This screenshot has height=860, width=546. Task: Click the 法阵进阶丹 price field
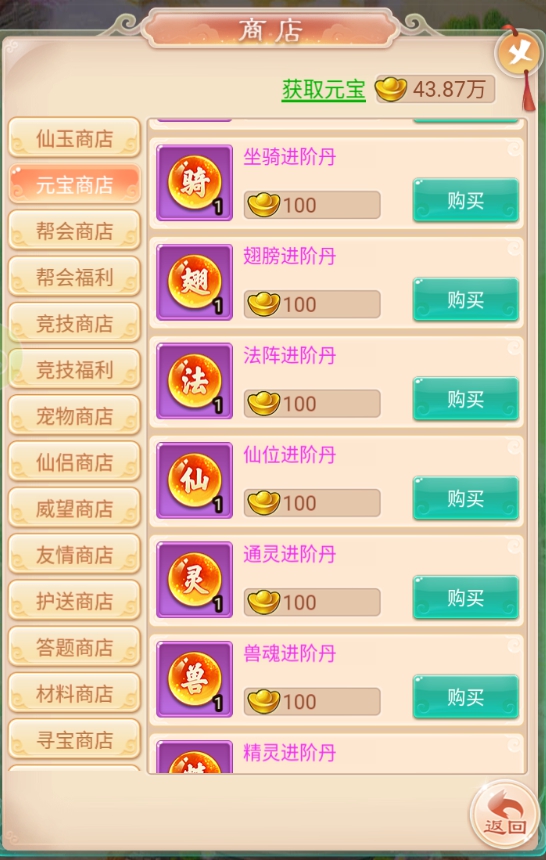312,404
